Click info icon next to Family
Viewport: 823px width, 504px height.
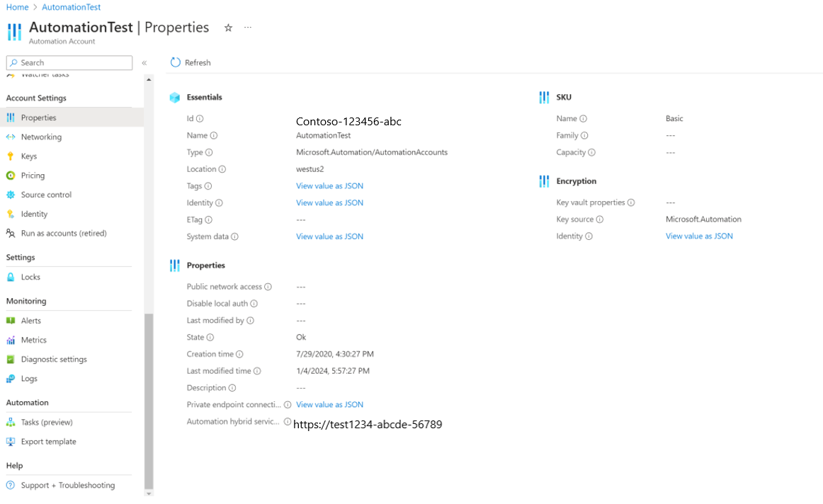pos(584,135)
